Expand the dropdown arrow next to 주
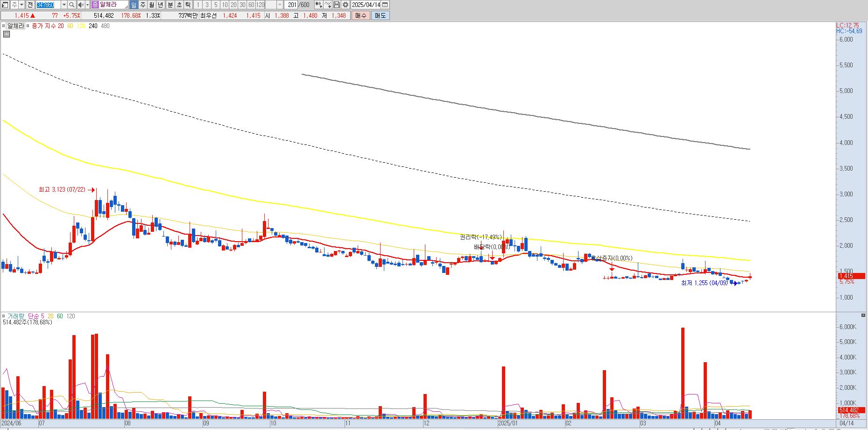 (x=21, y=5)
